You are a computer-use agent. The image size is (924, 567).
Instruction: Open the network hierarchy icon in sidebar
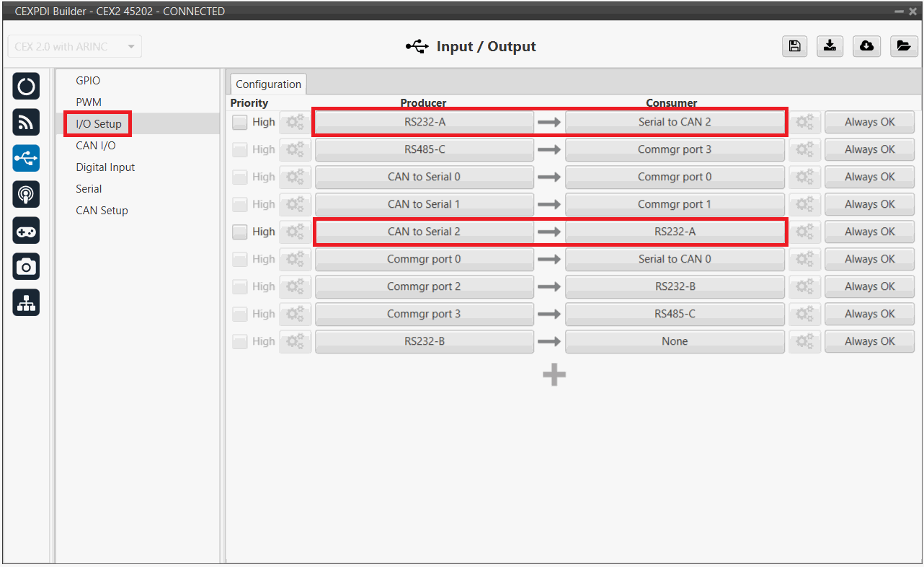[26, 304]
